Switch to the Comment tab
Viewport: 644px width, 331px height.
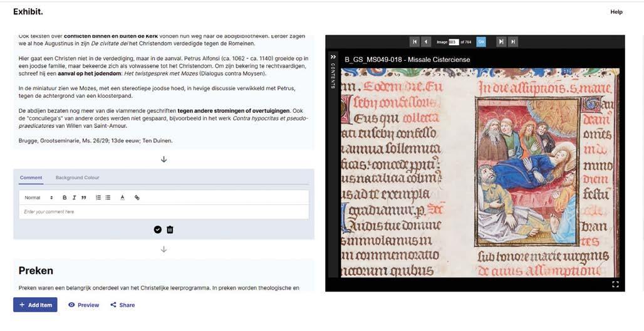pos(31,177)
